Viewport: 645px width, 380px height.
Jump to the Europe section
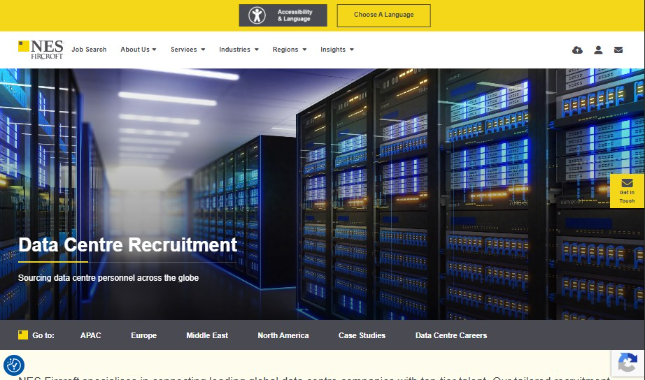pos(144,335)
